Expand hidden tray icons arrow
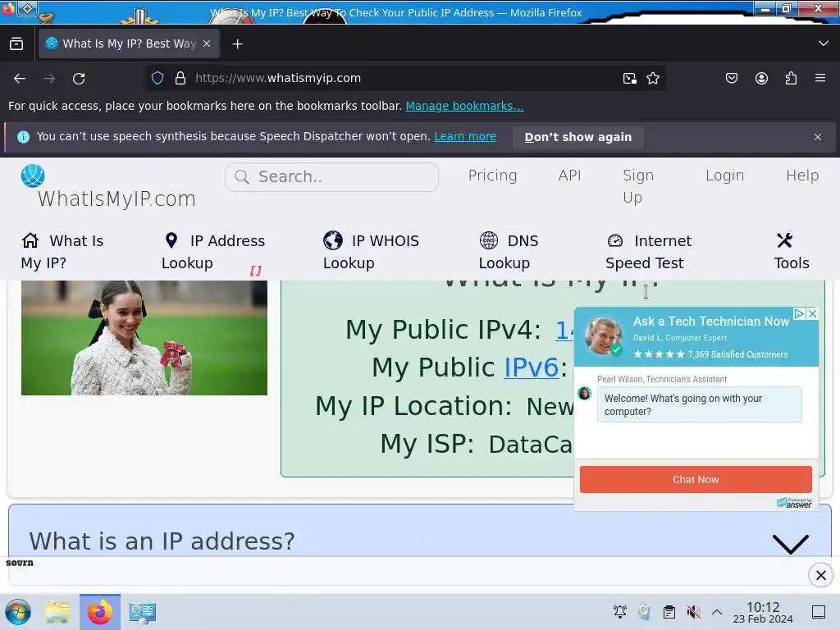The height and width of the screenshot is (630, 840). (x=717, y=612)
